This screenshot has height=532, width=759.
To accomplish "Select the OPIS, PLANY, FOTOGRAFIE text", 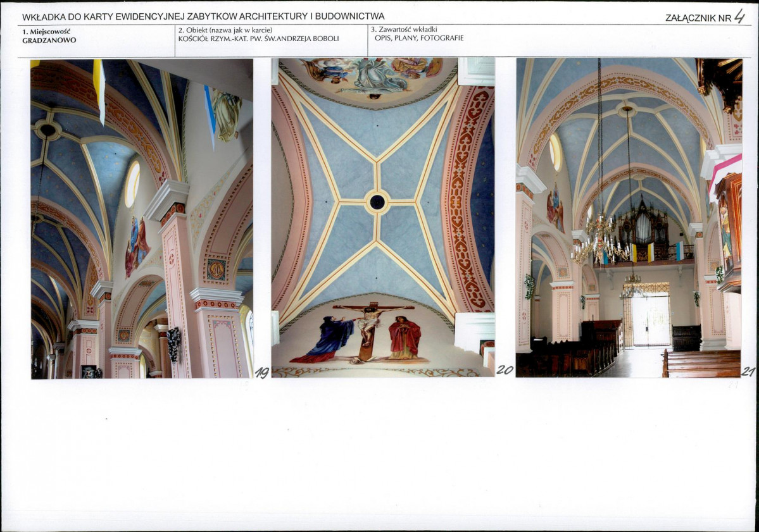I will point(419,38).
